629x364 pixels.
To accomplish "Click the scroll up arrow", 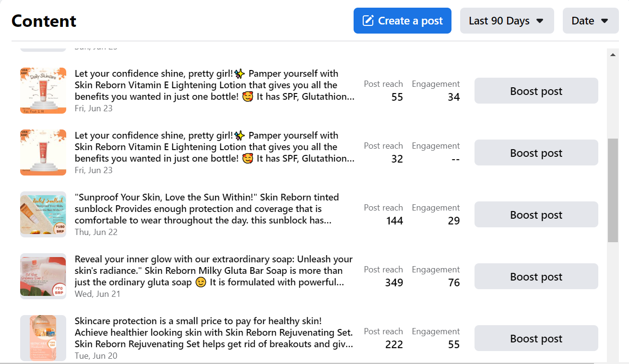I will point(613,55).
